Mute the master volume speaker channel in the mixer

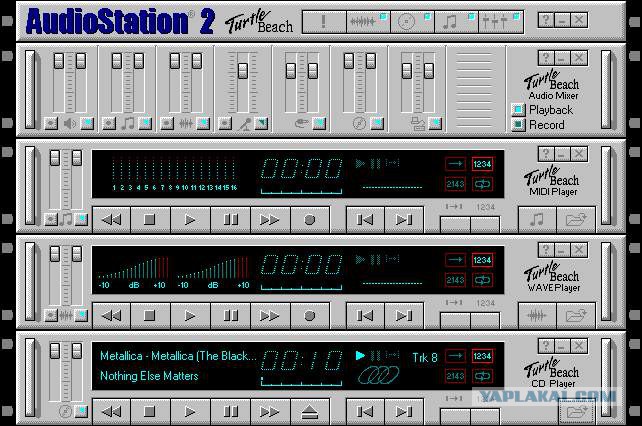pyautogui.click(x=51, y=123)
